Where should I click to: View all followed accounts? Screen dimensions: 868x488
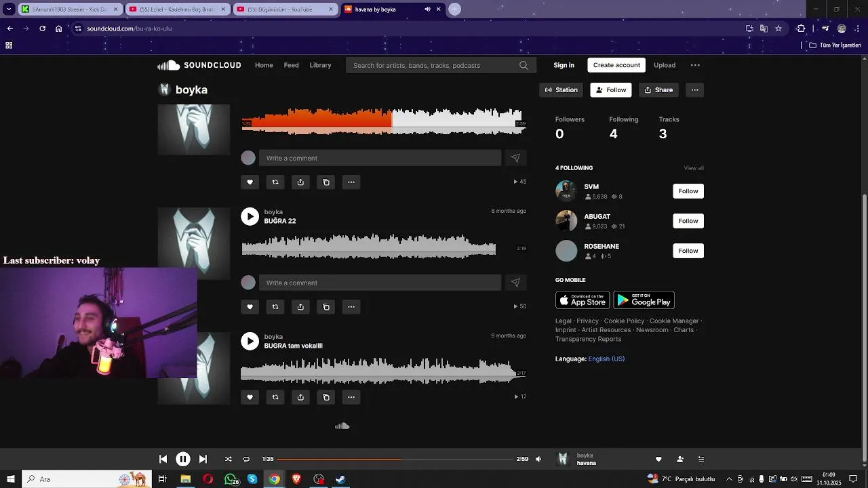(694, 168)
